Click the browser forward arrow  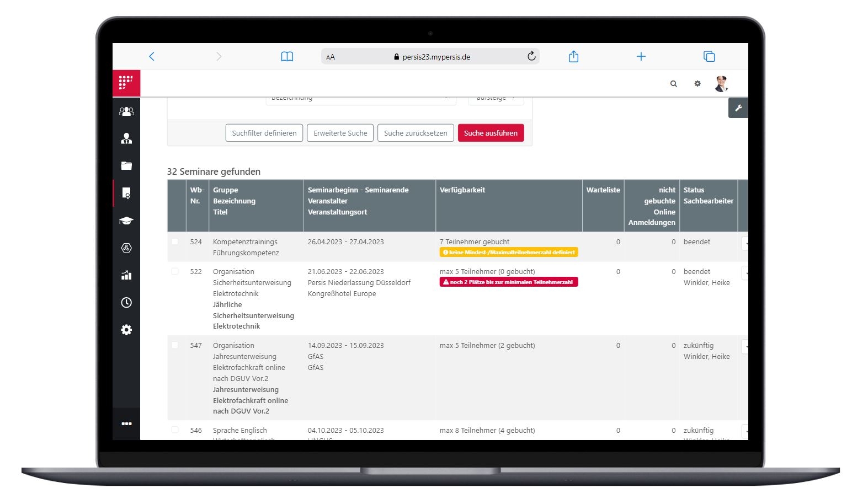click(x=219, y=56)
